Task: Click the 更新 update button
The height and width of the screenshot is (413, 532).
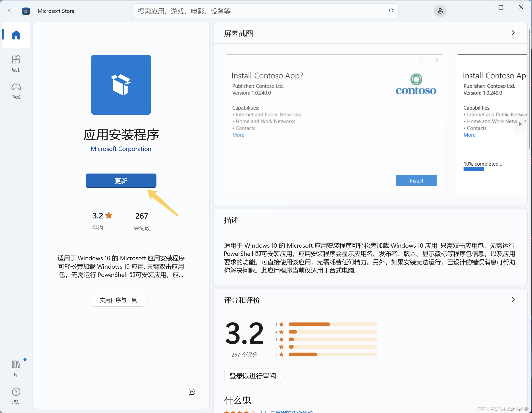Action: point(121,181)
